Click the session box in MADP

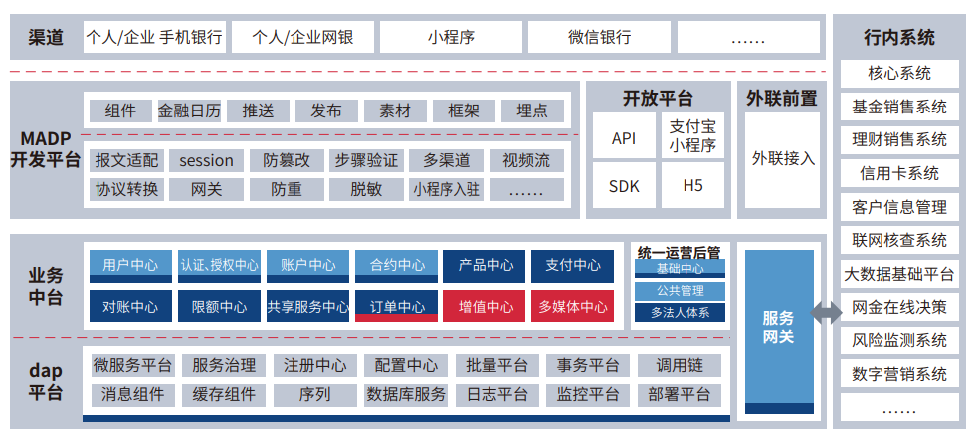point(206,160)
